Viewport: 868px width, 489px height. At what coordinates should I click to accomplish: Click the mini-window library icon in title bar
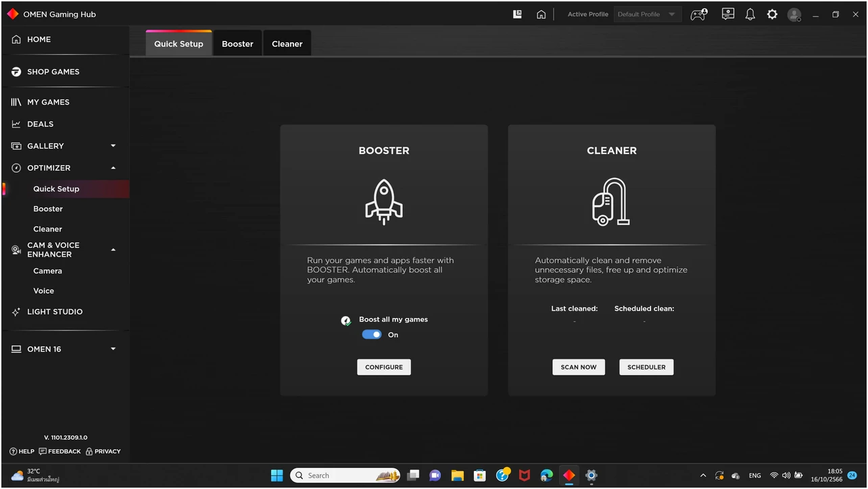[x=517, y=14]
